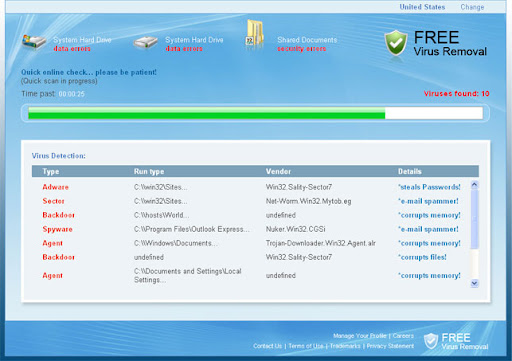Click the scrollbar down arrow
This screenshot has height=361, width=512.
coord(474,283)
